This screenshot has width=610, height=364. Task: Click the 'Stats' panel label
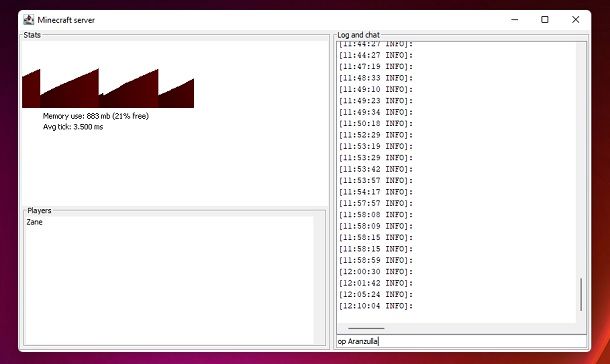[x=32, y=35]
